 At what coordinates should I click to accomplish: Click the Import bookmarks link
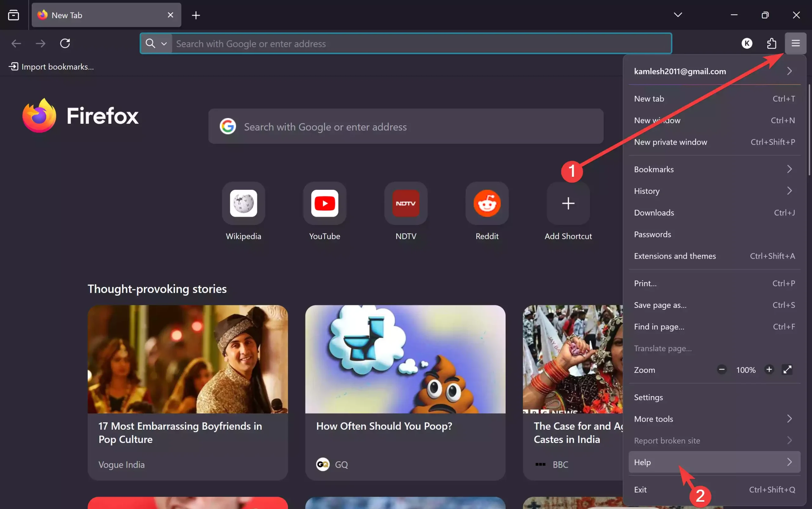pos(51,66)
